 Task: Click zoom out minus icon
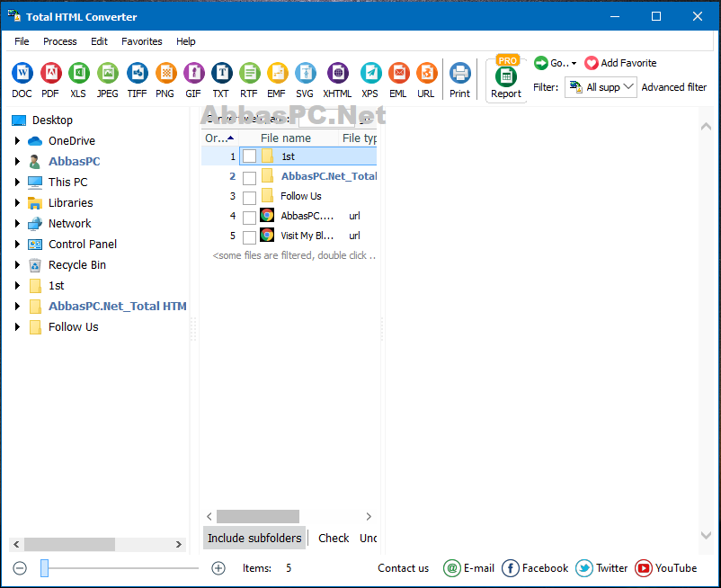pos(20,568)
